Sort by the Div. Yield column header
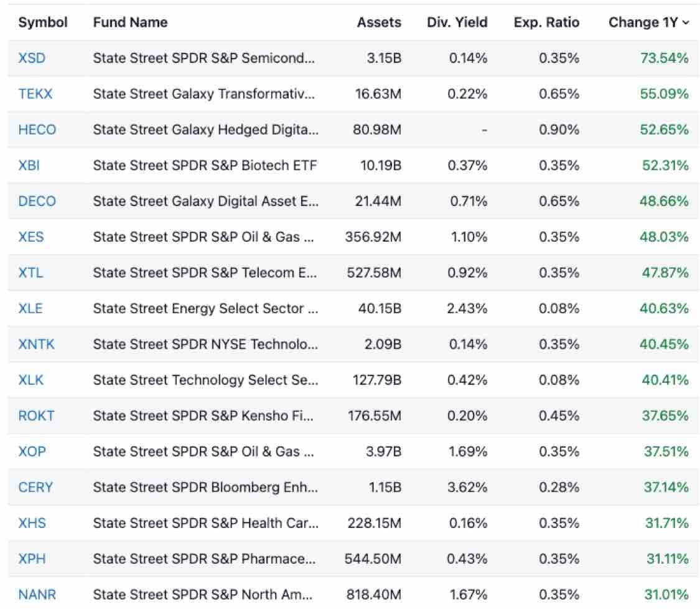Screen dimensions: 700x609 click(457, 22)
